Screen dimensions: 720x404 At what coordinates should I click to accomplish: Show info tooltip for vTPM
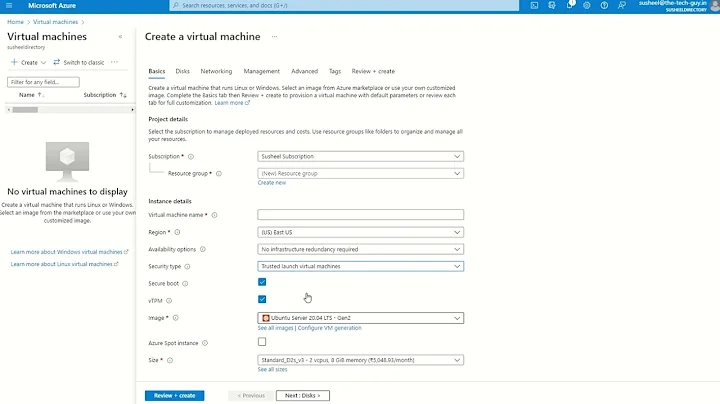coord(169,301)
